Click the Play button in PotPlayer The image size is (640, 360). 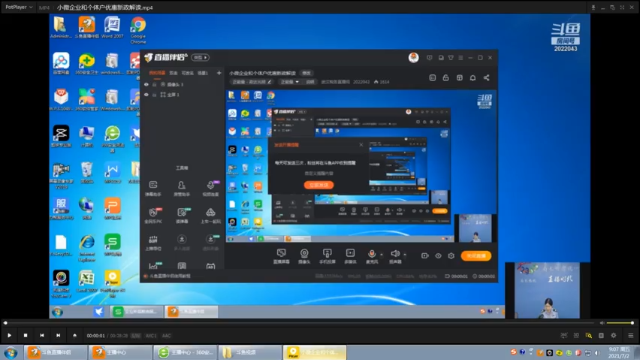[9, 336]
